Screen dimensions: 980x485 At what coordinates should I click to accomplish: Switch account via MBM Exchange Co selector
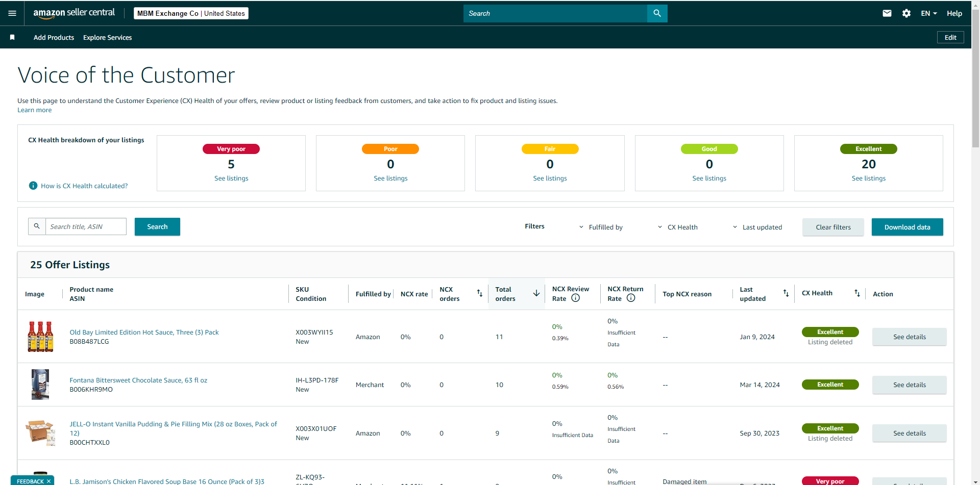(x=191, y=13)
